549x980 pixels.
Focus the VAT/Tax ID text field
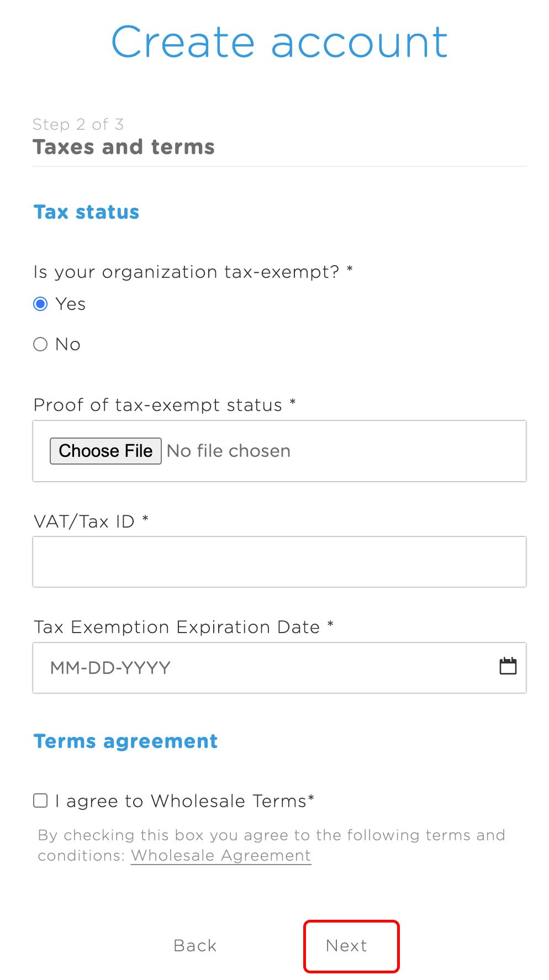tap(279, 562)
